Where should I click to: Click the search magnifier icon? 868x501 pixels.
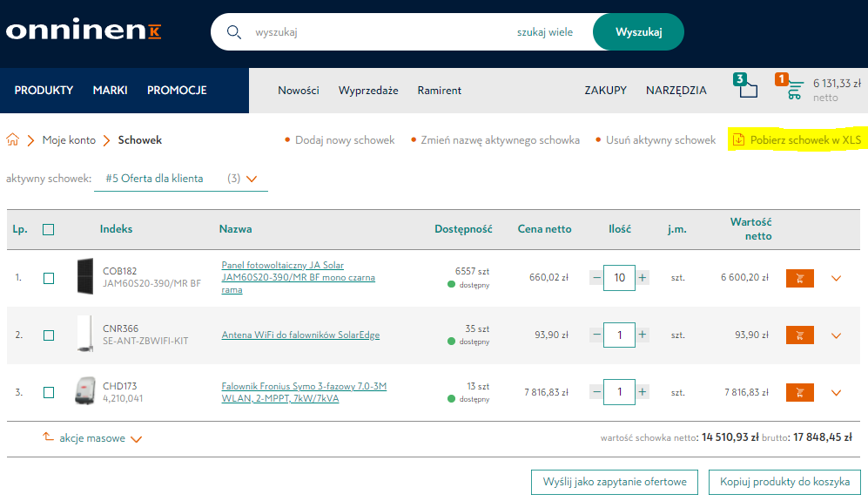coord(233,32)
